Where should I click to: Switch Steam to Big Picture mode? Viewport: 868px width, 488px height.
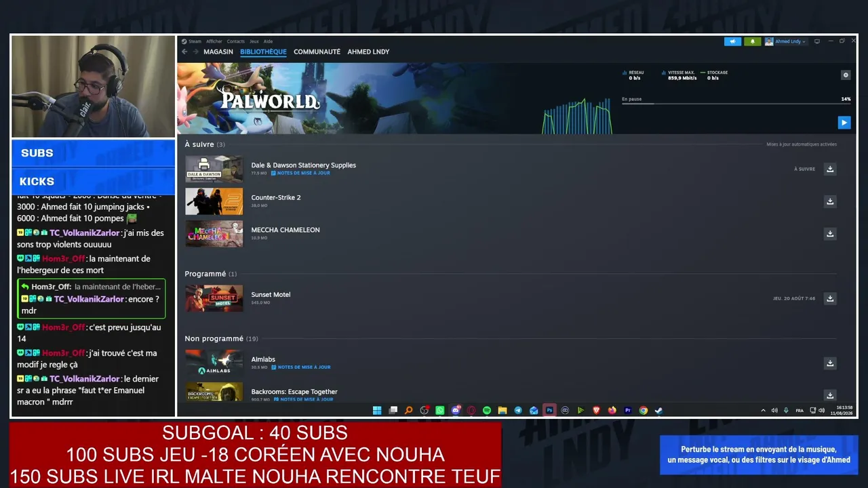click(816, 41)
